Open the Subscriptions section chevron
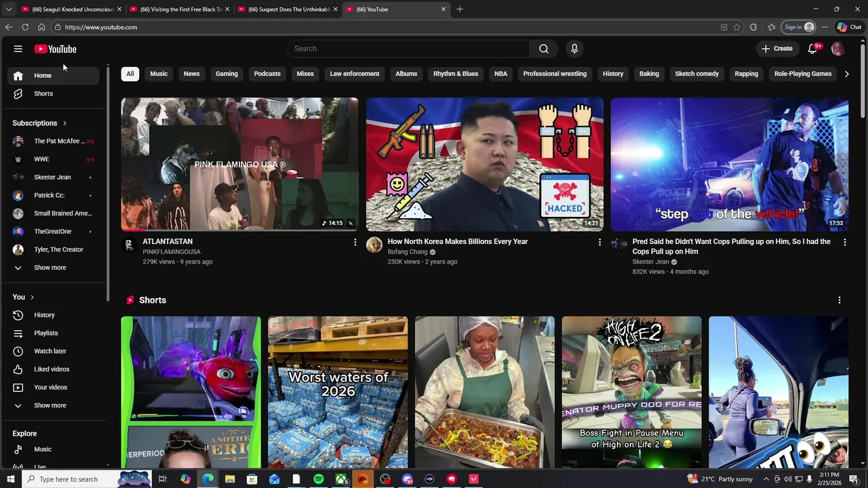868x488 pixels. 64,123
